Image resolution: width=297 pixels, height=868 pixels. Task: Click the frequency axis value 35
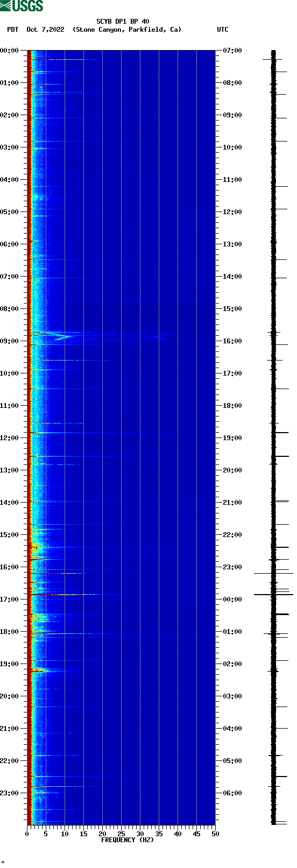point(159,834)
